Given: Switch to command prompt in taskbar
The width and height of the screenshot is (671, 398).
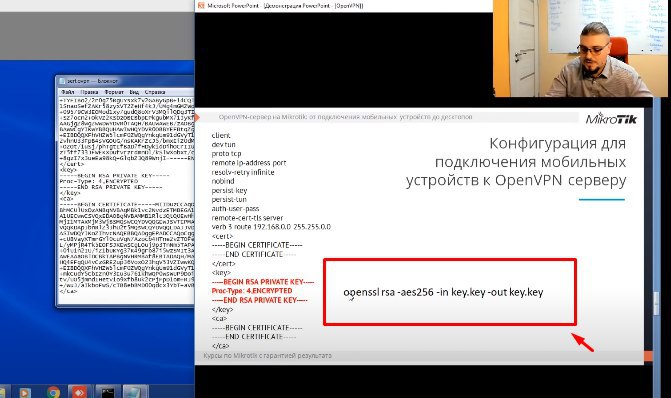Looking at the screenshot, I should [x=107, y=392].
